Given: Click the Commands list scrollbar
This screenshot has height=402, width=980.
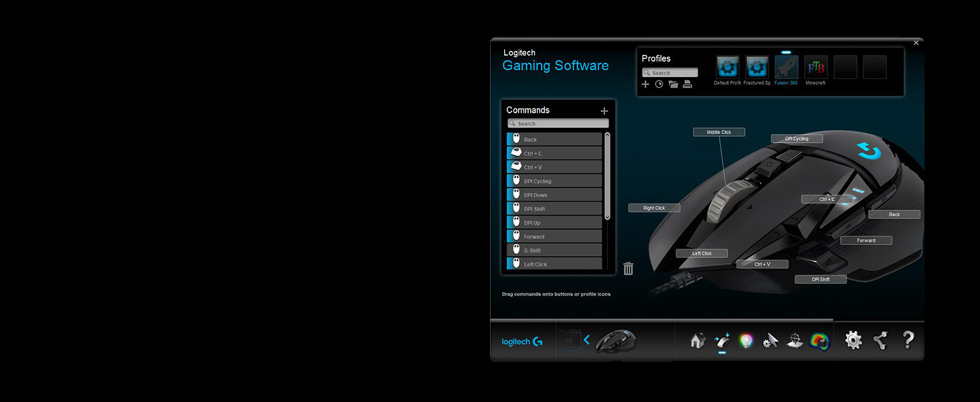Looking at the screenshot, I should (607, 176).
